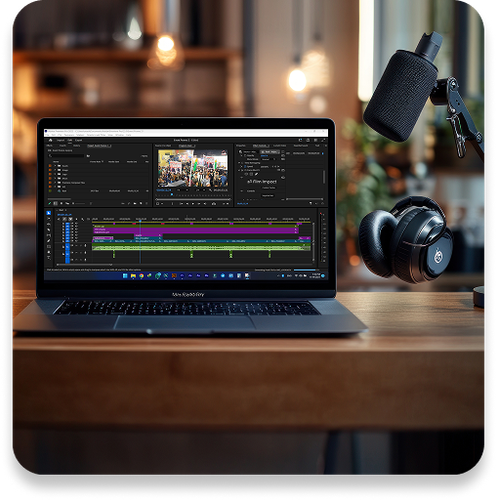Screen dimensions: 497x500
Task: Click the taskbar clock
Action: click(315, 276)
